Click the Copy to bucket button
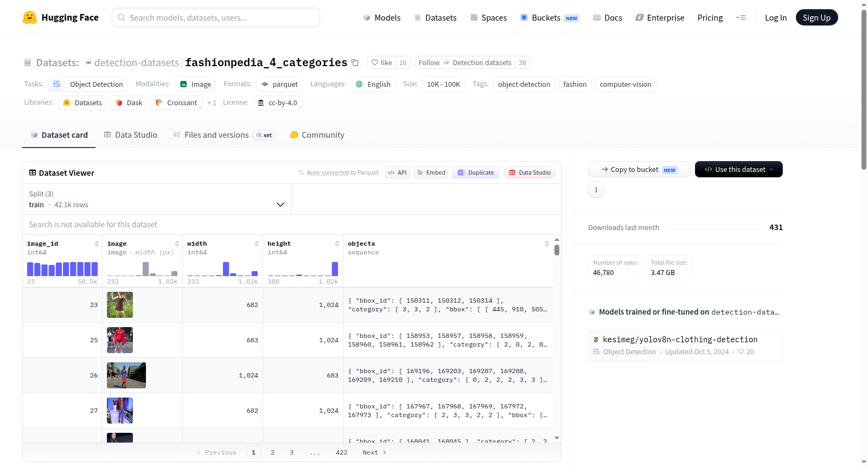Screen dimensions: 868x467 tap(639, 169)
